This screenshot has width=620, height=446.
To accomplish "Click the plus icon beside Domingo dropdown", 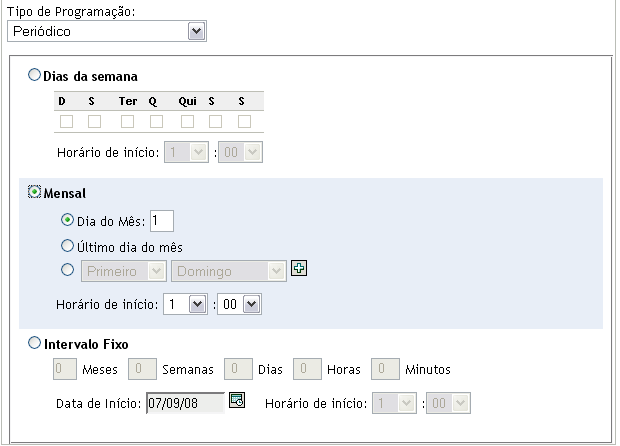I will click(297, 268).
